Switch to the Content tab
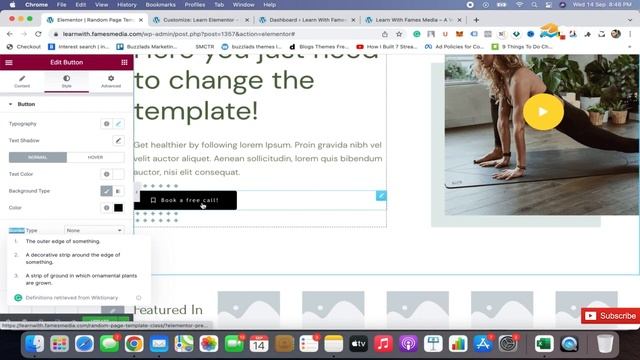640x360 pixels. click(22, 81)
